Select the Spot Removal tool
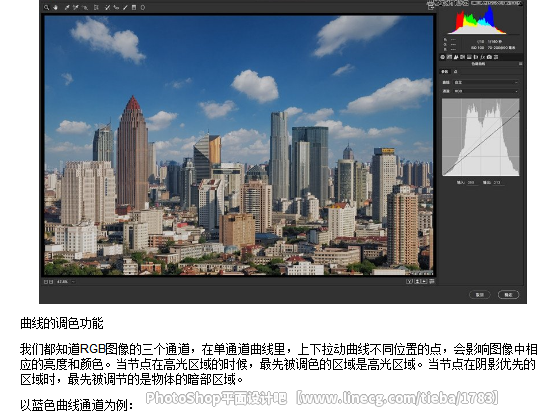554x417 pixels. pos(107,7)
